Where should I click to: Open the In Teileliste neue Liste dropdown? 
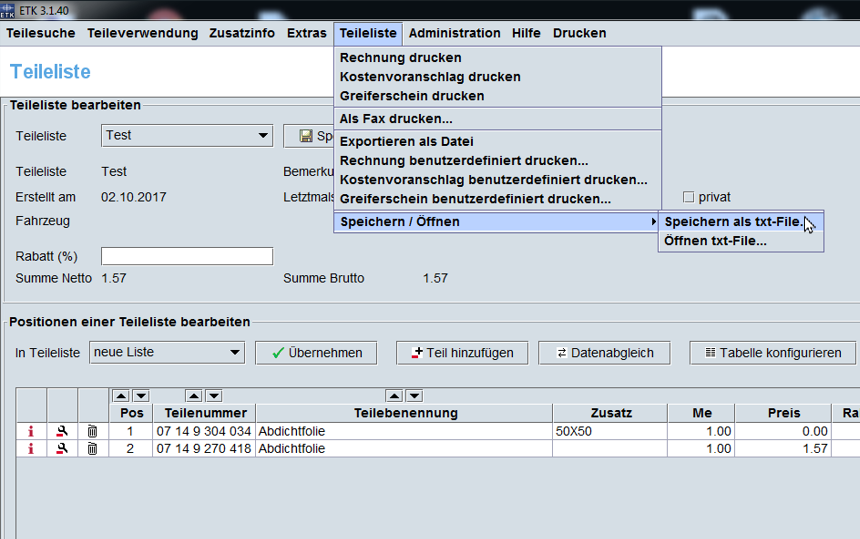click(x=167, y=353)
